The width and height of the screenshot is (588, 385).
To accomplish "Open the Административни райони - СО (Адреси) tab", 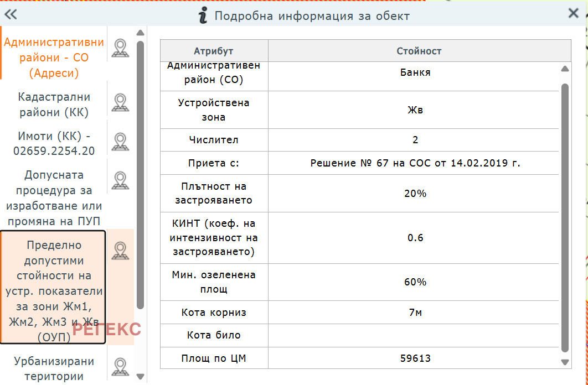I will point(54,58).
